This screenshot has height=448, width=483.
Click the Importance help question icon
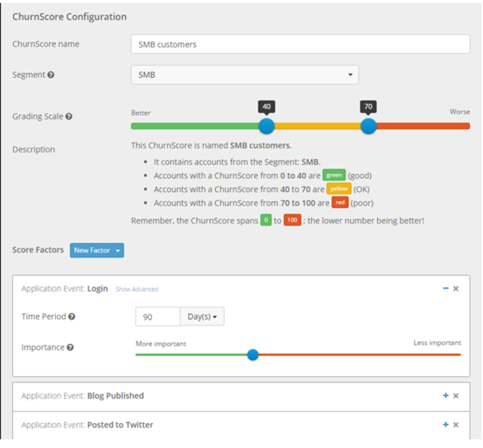tap(70, 348)
